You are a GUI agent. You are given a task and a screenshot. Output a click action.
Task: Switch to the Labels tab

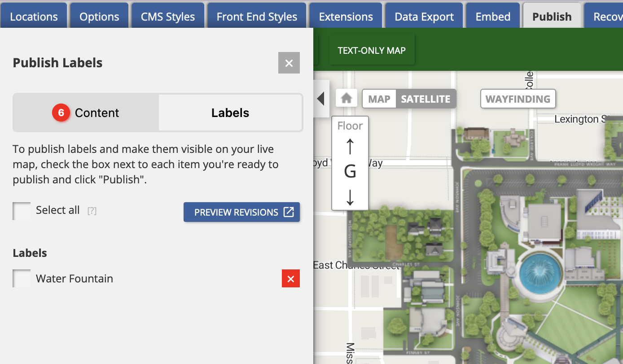tap(230, 113)
